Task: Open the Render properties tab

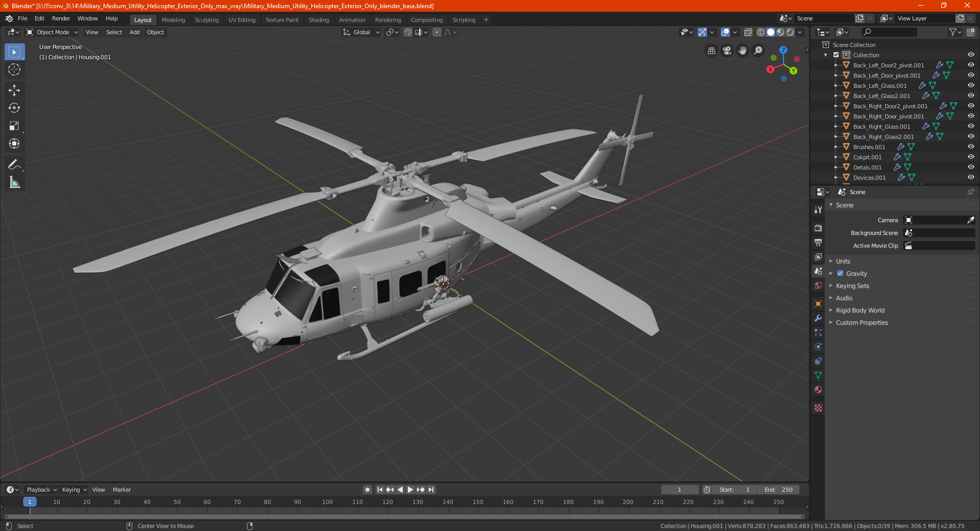Action: (818, 228)
